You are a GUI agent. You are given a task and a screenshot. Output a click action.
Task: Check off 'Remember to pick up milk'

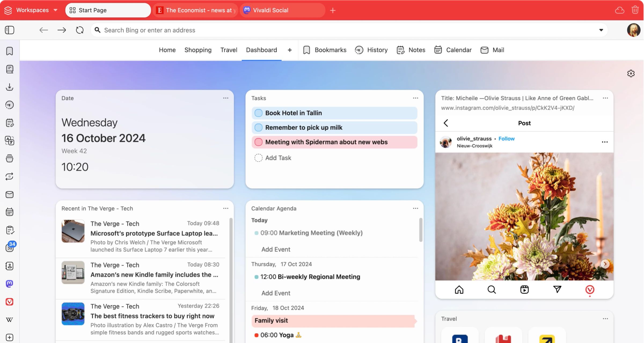(x=258, y=127)
